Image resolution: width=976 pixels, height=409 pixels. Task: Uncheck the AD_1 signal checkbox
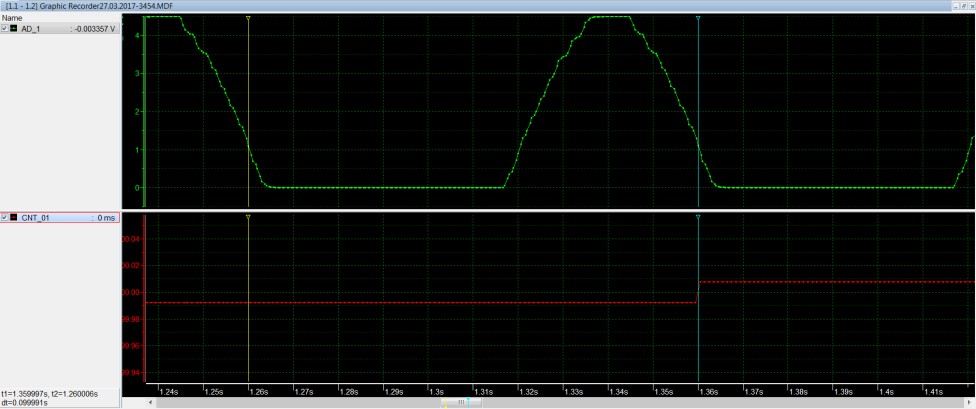5,29
